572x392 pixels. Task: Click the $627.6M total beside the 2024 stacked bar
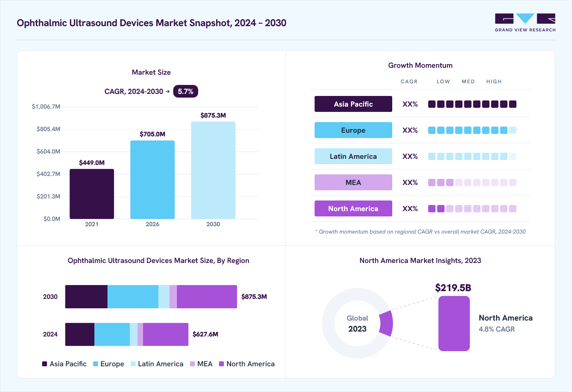tap(206, 334)
